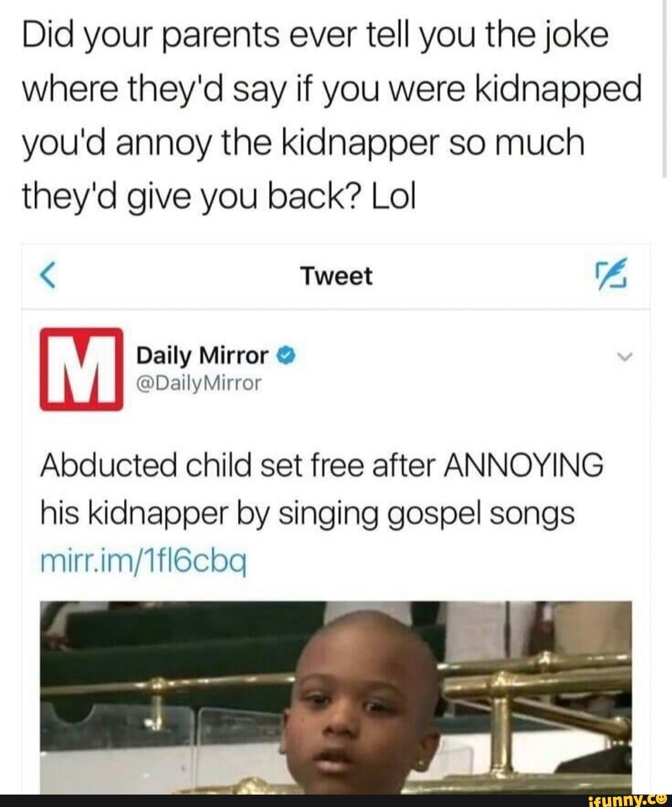The image size is (672, 807).
Task: Open the tweet photo of the child
Action: [336, 697]
